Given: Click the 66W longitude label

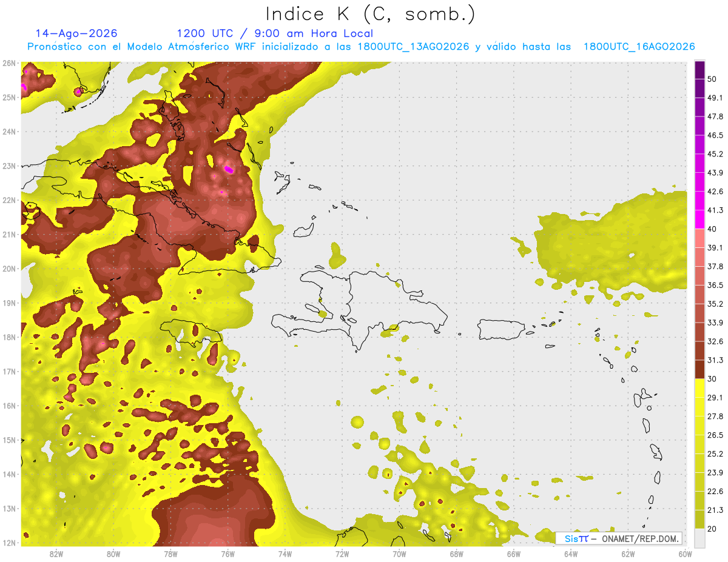Looking at the screenshot, I should click(514, 554).
